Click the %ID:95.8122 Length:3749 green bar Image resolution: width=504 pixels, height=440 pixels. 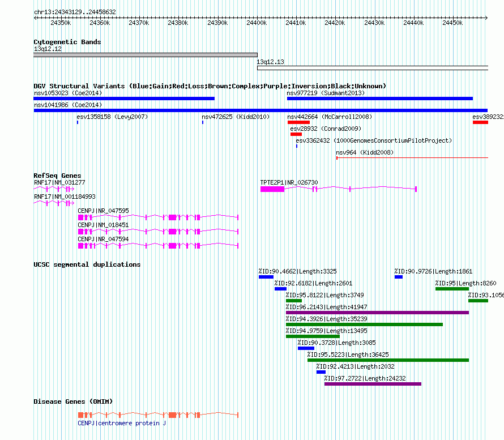coord(294,301)
